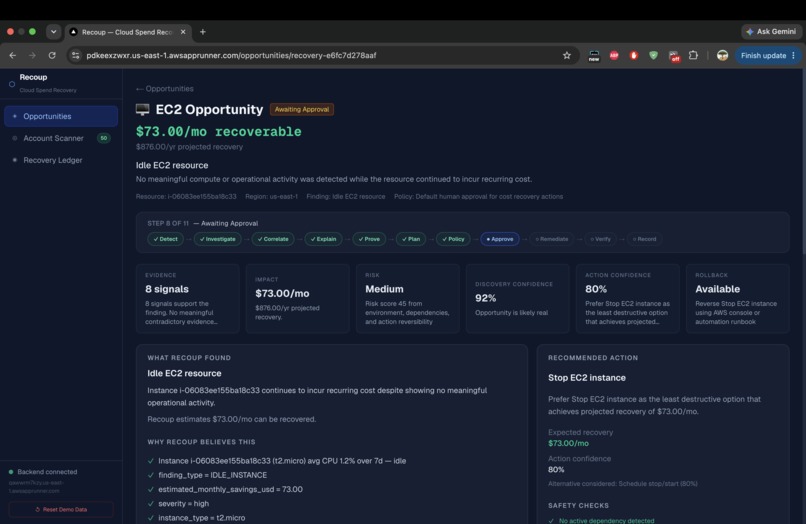This screenshot has height=524, width=806.
Task: Open the Action Confidence 80% card
Action: pyautogui.click(x=628, y=299)
